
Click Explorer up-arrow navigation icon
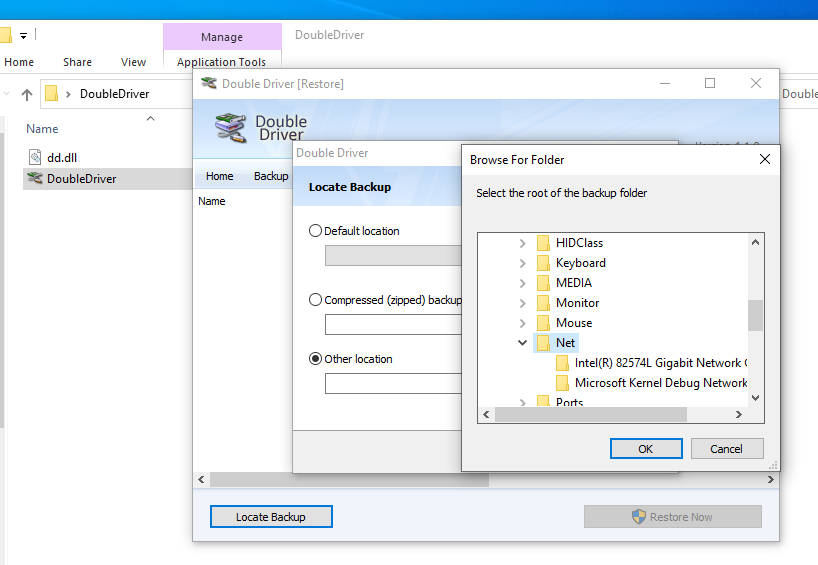coord(27,94)
